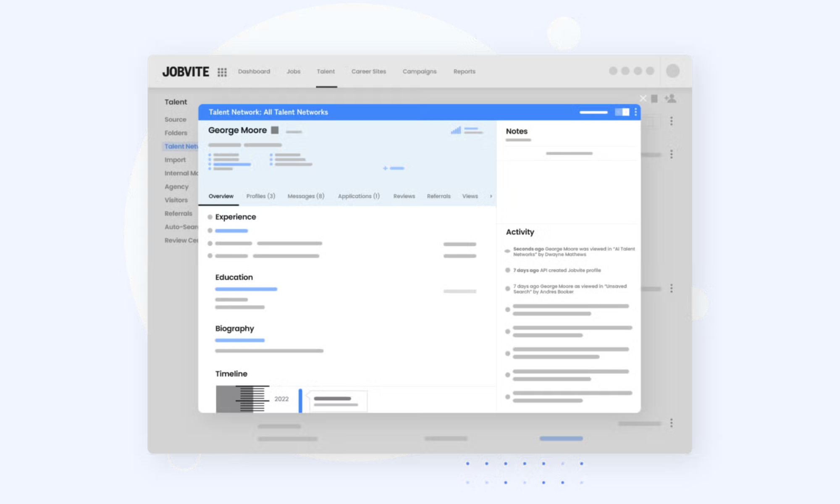Viewport: 840px width, 504px height.
Task: Open the Reviews tab
Action: click(404, 196)
